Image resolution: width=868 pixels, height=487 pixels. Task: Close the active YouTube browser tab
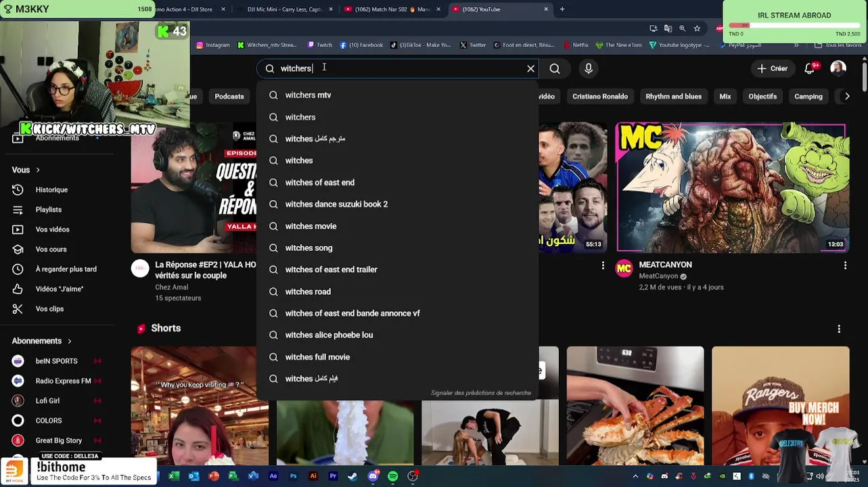pyautogui.click(x=546, y=9)
